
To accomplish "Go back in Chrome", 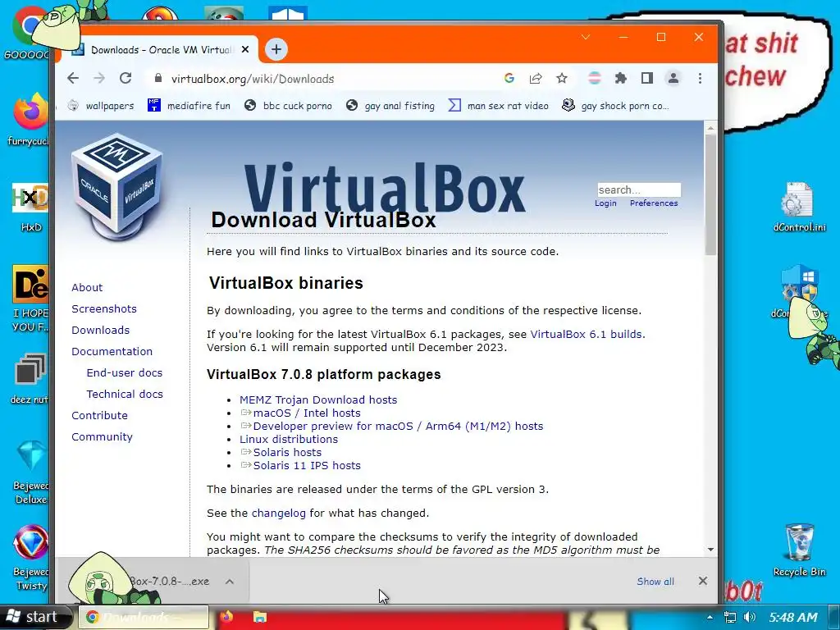I will (73, 78).
